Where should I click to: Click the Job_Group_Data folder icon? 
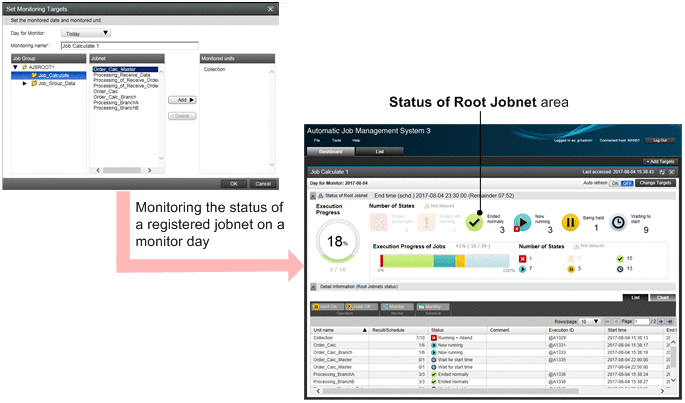pos(34,83)
